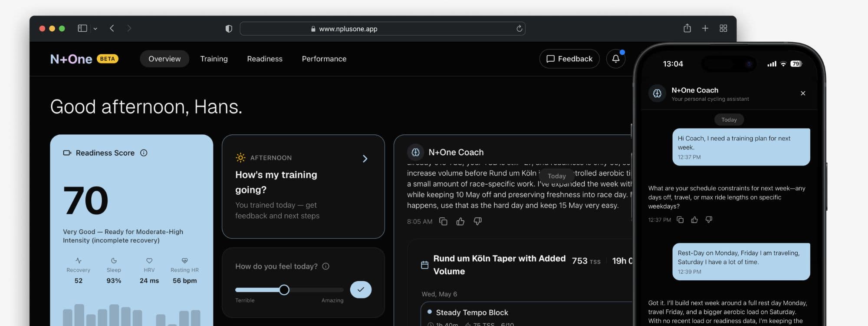Expand the afternoon card chevron arrow
Screen dimensions: 868x326
coord(365,159)
